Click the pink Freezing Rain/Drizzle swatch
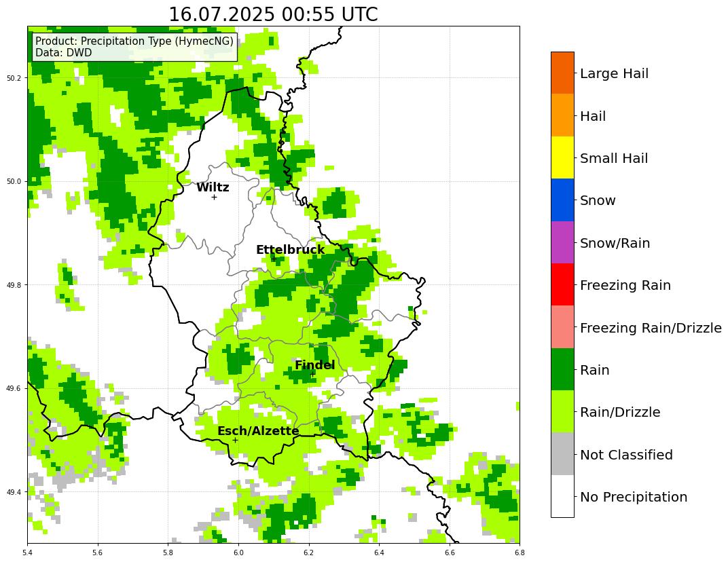728x562 pixels. 562,326
